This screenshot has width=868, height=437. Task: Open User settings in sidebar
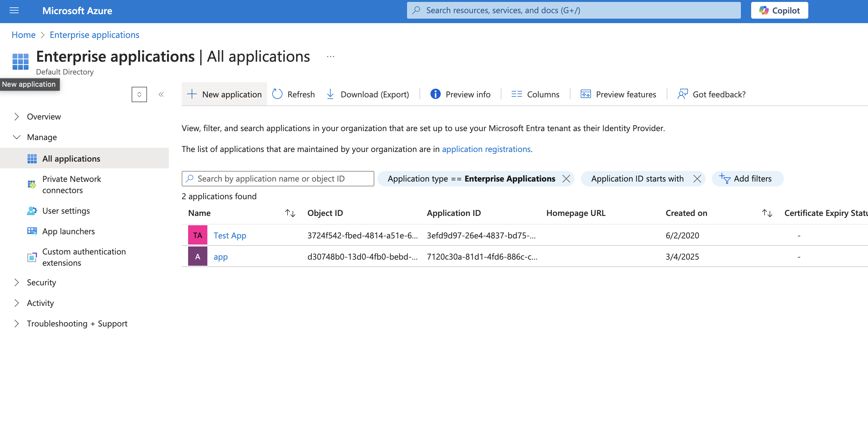pyautogui.click(x=66, y=211)
